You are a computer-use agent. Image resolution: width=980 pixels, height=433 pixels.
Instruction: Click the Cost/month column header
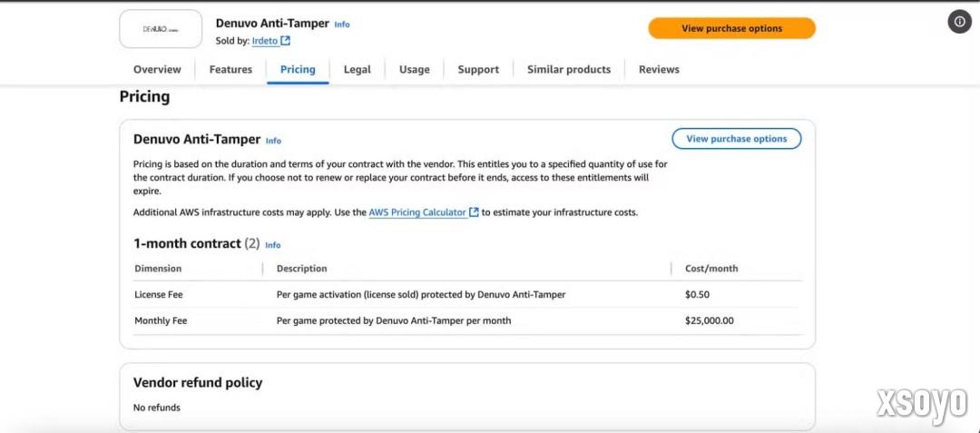(711, 269)
